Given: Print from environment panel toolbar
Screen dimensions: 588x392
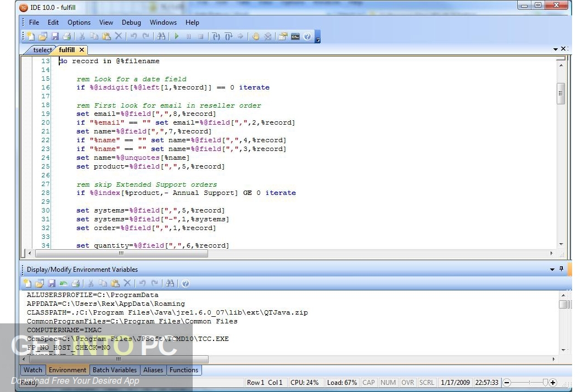Looking at the screenshot, I should click(x=75, y=283).
